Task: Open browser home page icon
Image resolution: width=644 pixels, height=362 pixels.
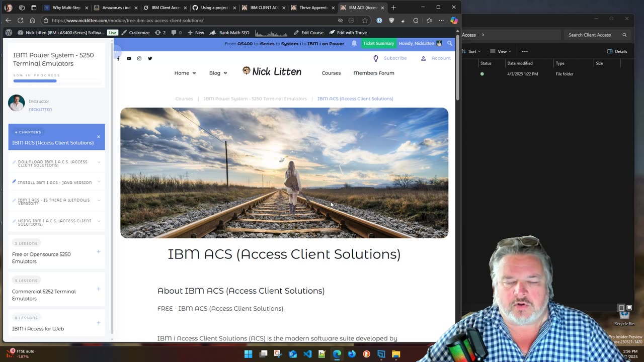Action: 32,20
